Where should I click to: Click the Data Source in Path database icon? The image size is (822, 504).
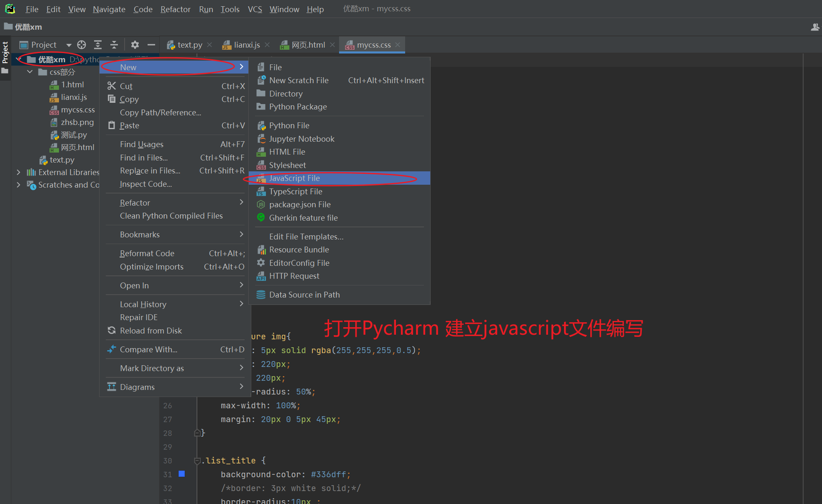261,294
